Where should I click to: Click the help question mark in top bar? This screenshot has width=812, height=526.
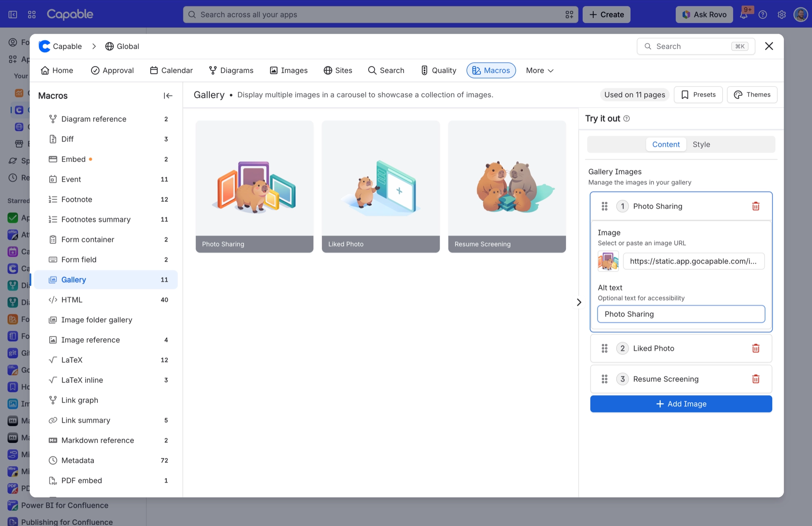click(762, 15)
